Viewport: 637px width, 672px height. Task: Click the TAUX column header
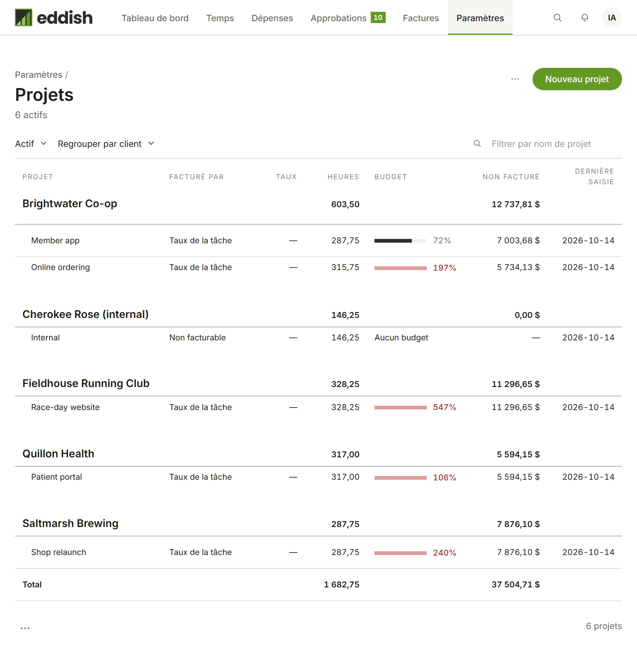tap(286, 177)
